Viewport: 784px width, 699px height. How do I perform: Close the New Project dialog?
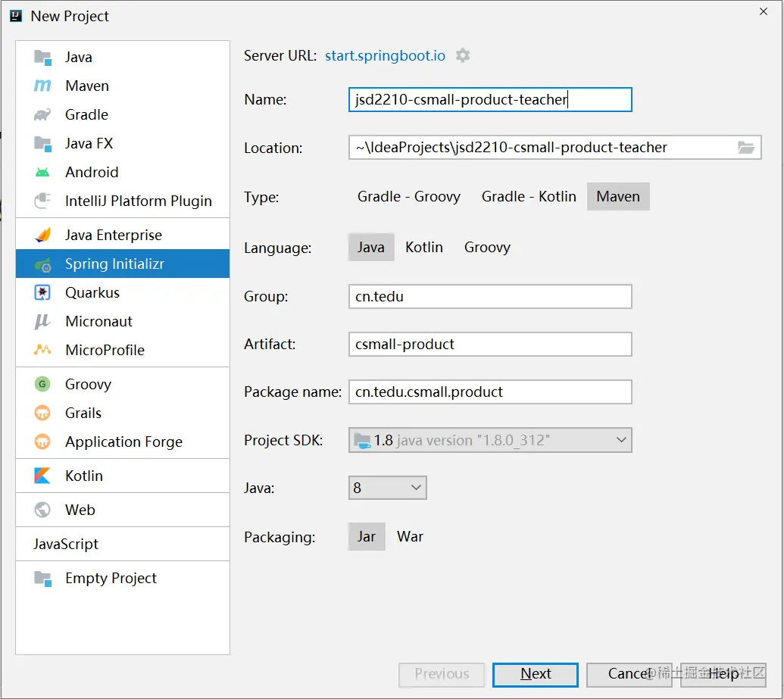(764, 11)
